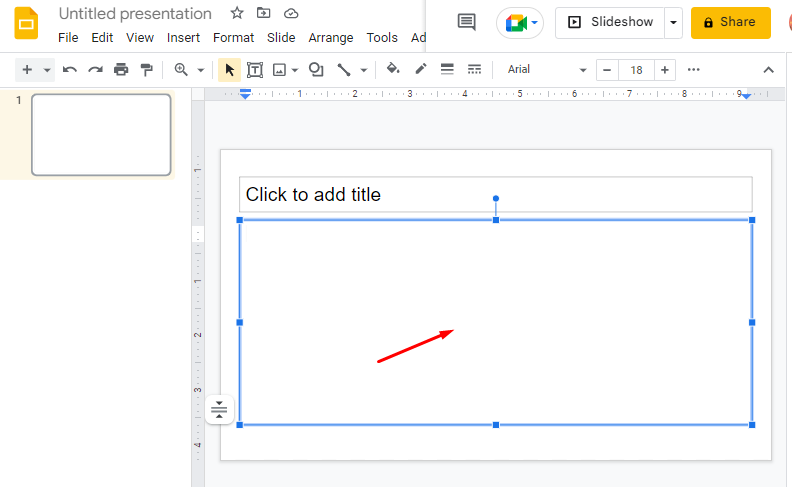Click the Google Slides home logo
Screen dimensions: 792x487
pos(26,23)
